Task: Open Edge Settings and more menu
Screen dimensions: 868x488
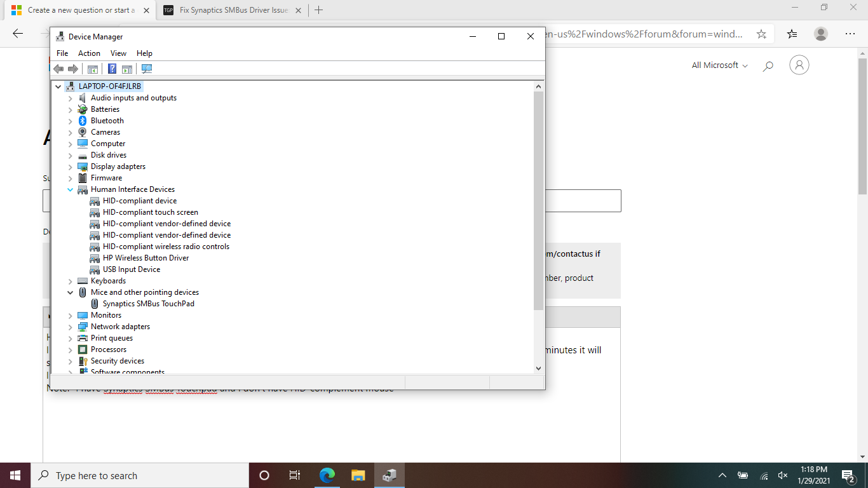Action: (850, 34)
